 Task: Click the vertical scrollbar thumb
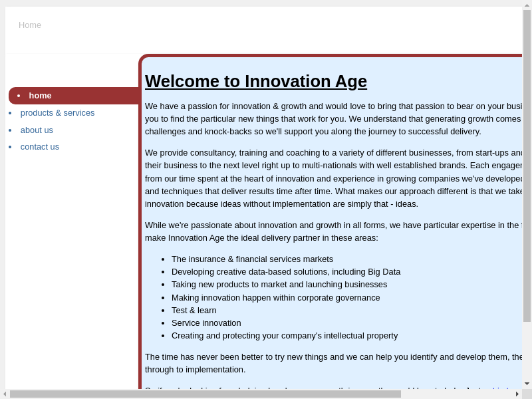click(x=527, y=166)
